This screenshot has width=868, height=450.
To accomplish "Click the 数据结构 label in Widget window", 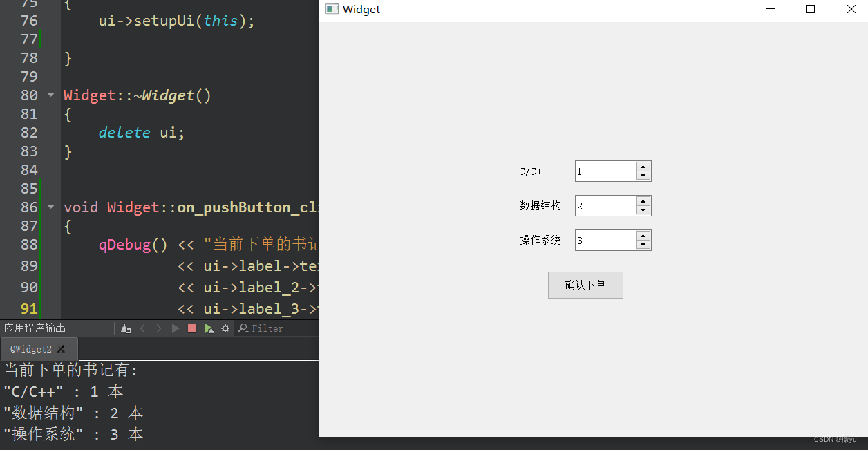I will click(x=540, y=206).
